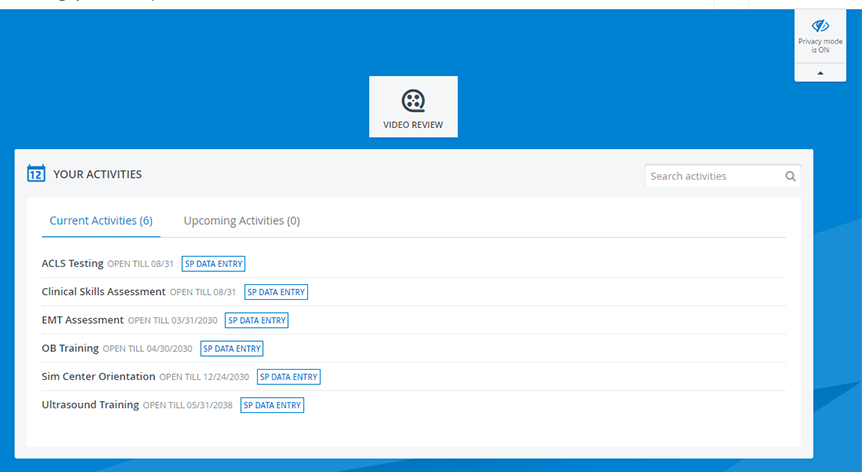The width and height of the screenshot is (862, 472).
Task: Click the search magnifier icon
Action: coord(790,176)
